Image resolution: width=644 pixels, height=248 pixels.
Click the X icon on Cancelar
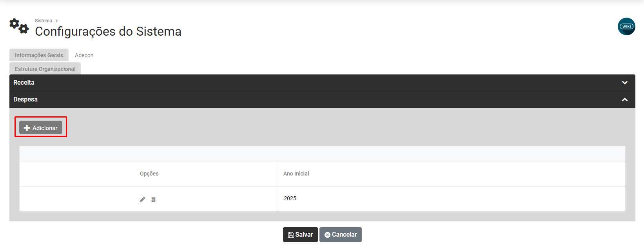pyautogui.click(x=327, y=235)
